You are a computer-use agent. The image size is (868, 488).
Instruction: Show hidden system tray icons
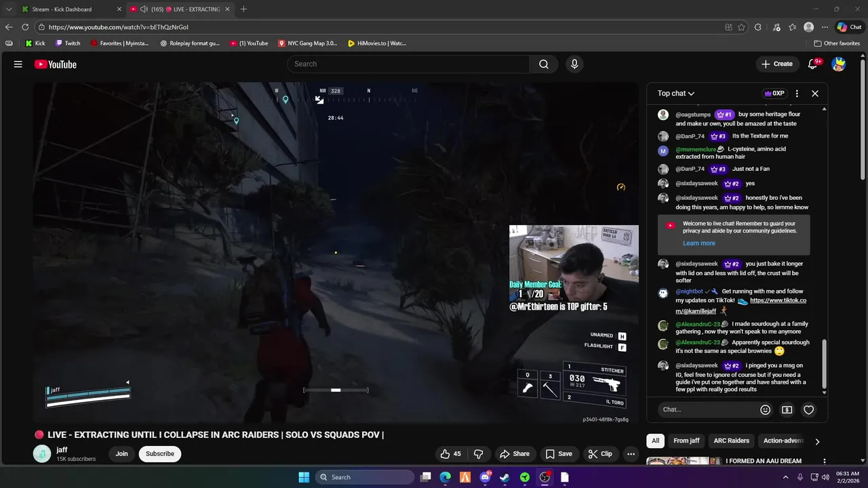(x=786, y=477)
